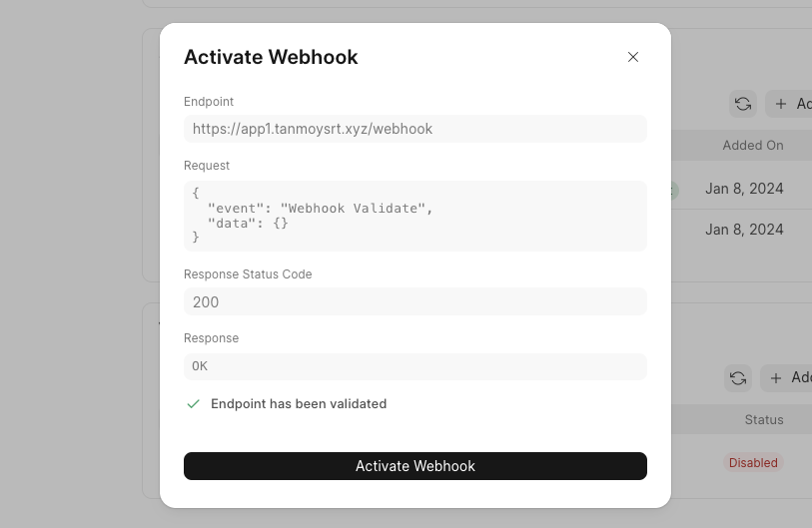Viewport: 812px width, 528px height.
Task: Click the Status column header
Action: [x=764, y=420]
